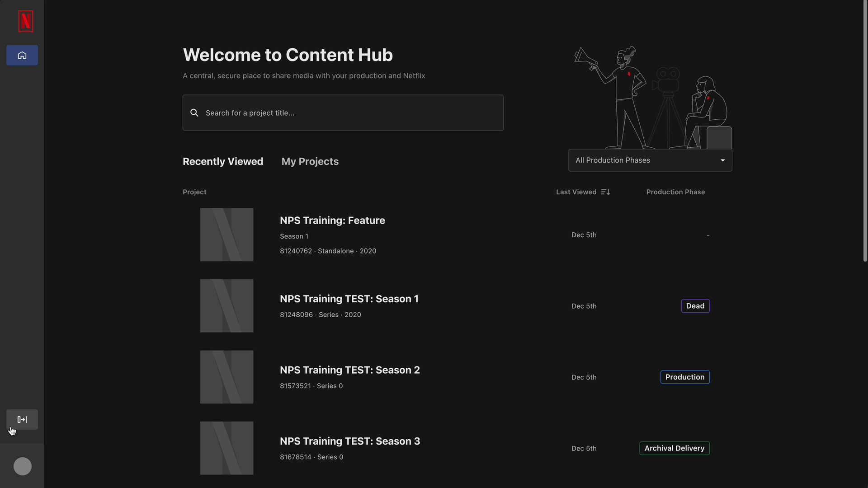This screenshot has height=488, width=868.
Task: Select '81678514 · Series 0' text
Action: [311, 457]
